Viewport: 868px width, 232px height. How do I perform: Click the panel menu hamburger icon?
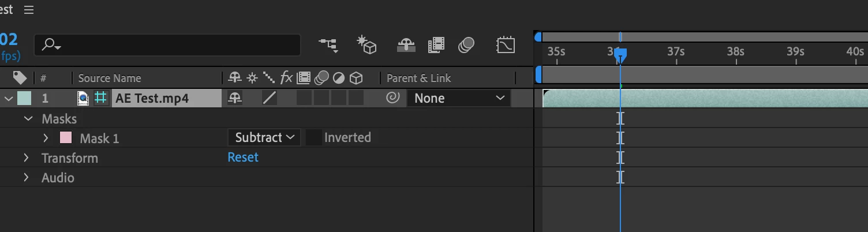pos(29,10)
